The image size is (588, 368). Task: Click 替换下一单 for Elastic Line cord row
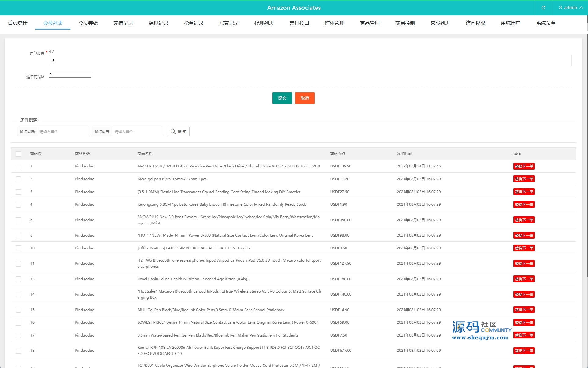(524, 192)
